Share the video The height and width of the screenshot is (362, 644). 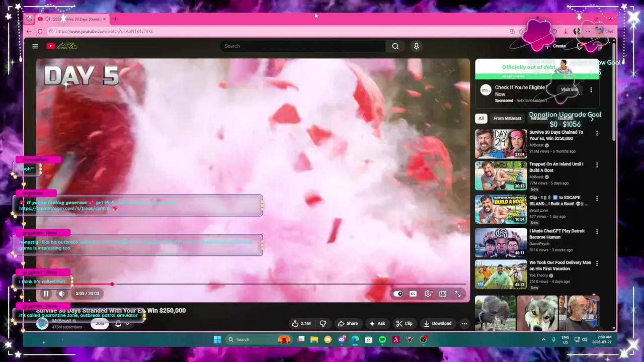click(348, 323)
